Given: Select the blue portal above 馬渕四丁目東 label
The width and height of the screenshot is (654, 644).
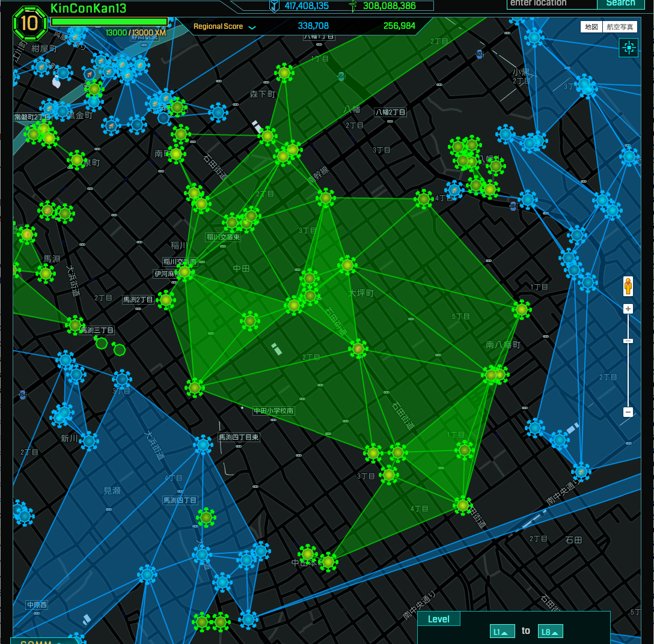Looking at the screenshot, I should click(x=203, y=445).
